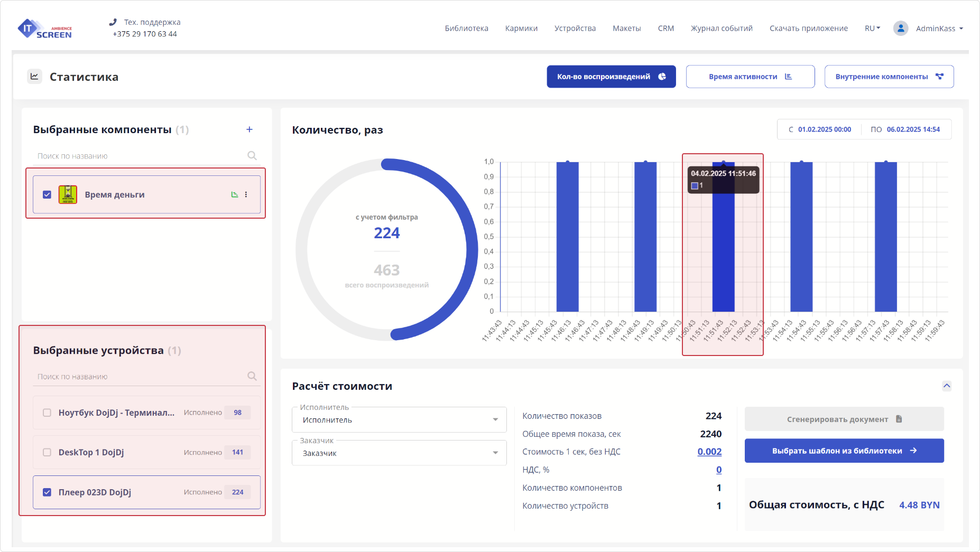The width and height of the screenshot is (980, 552).
Task: Open the Исполнитель dropdown
Action: click(x=494, y=419)
